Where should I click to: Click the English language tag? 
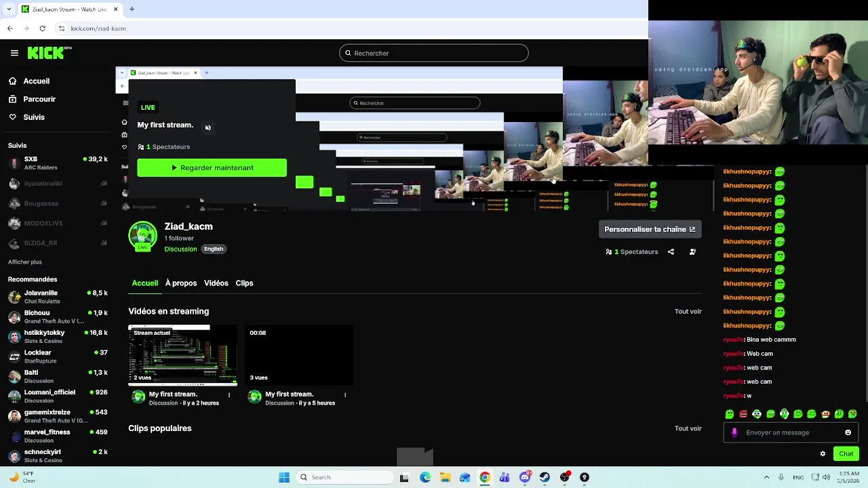(x=214, y=249)
